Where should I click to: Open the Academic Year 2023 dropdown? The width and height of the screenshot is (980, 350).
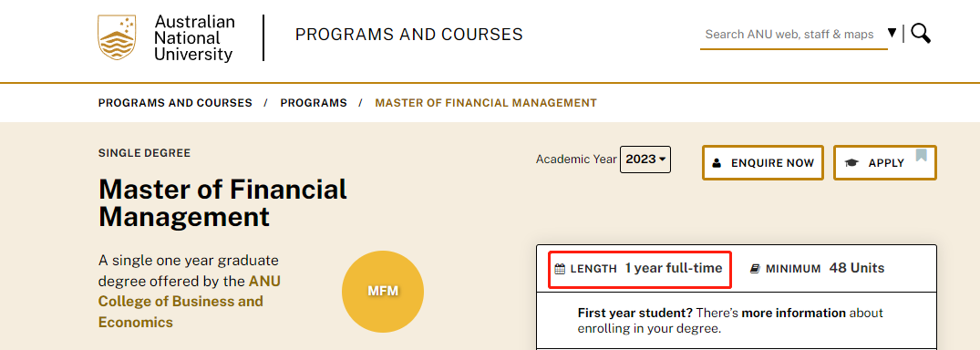coord(645,160)
